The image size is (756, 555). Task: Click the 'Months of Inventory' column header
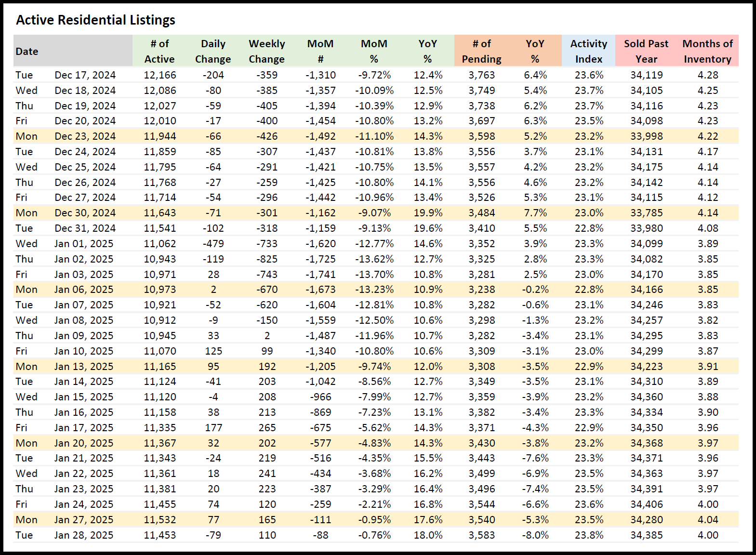pos(707,51)
